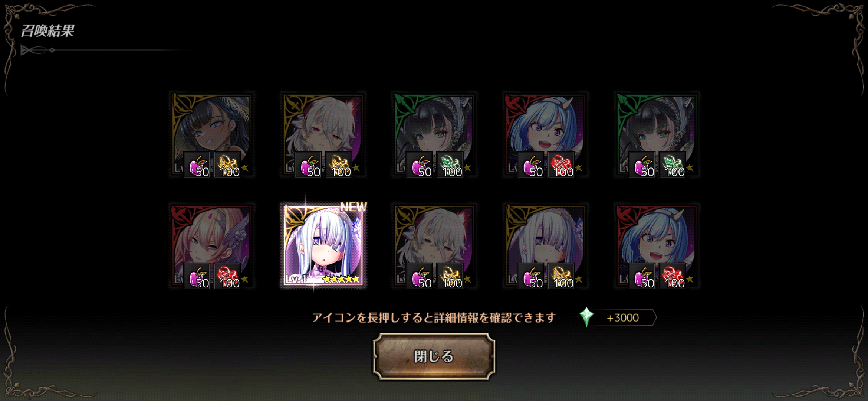Select the NEW five-star white-haired character card
The height and width of the screenshot is (401, 868).
(323, 245)
